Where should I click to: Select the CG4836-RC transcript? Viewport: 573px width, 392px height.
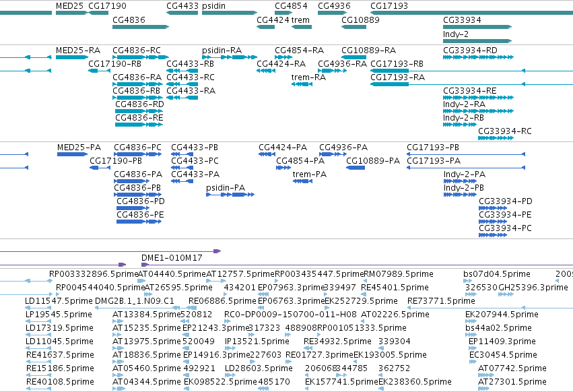click(x=137, y=50)
